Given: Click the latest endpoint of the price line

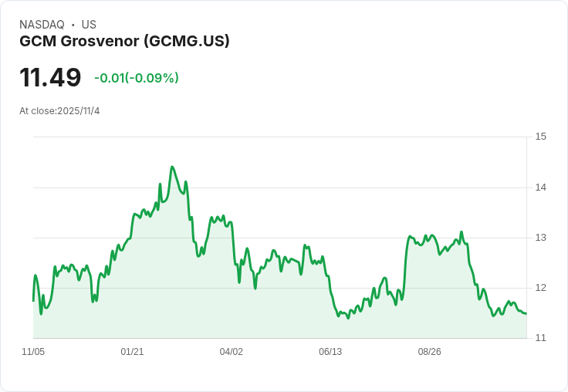Looking at the screenshot, I should tap(526, 313).
